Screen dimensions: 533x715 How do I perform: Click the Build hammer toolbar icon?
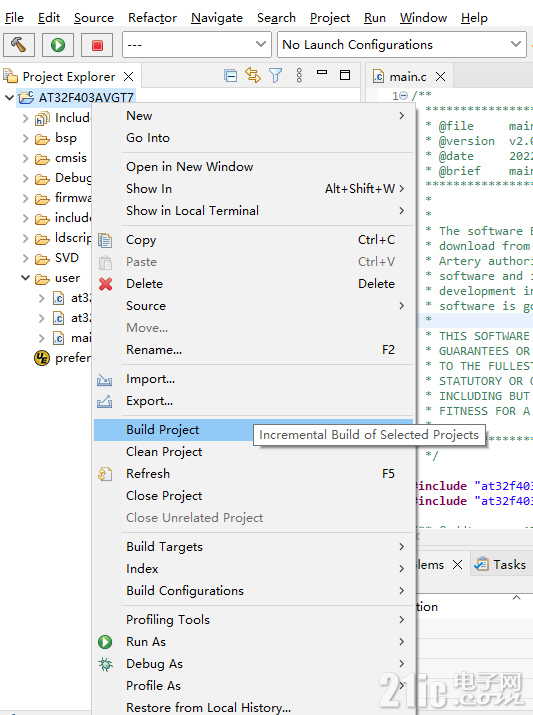pos(19,45)
